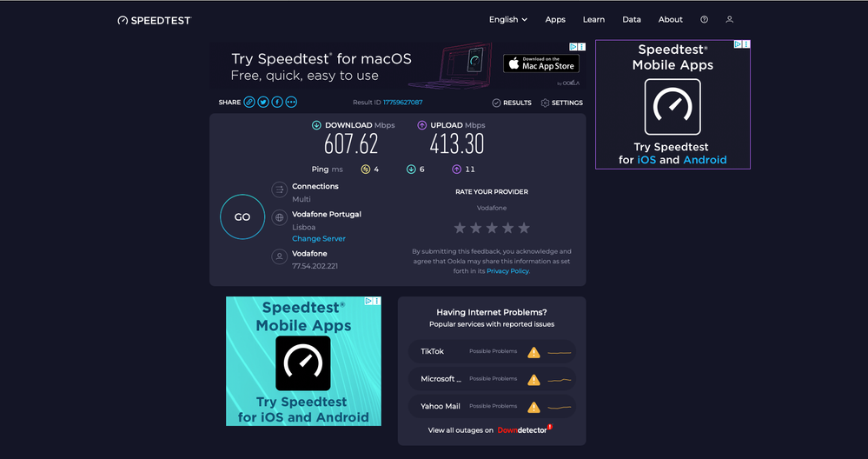Screen dimensions: 868x459
Task: Open more share options (three dots)
Action: tap(291, 102)
